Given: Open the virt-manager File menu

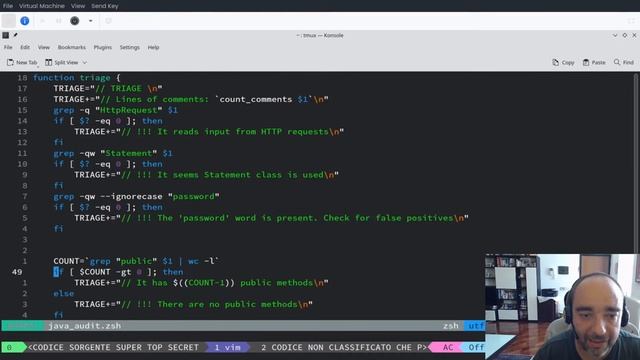Looking at the screenshot, I should click(8, 6).
